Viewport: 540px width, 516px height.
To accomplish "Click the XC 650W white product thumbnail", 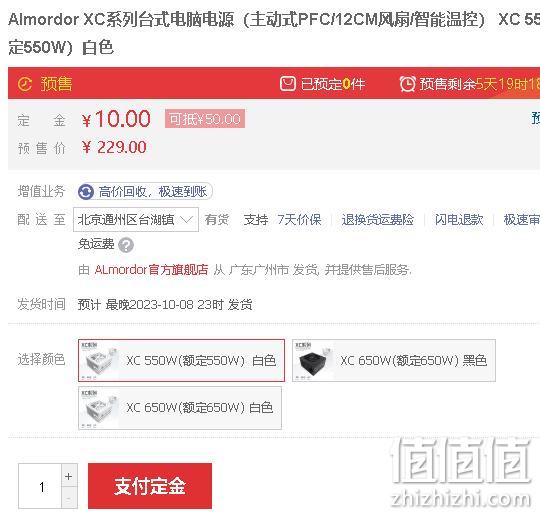I will (100, 408).
